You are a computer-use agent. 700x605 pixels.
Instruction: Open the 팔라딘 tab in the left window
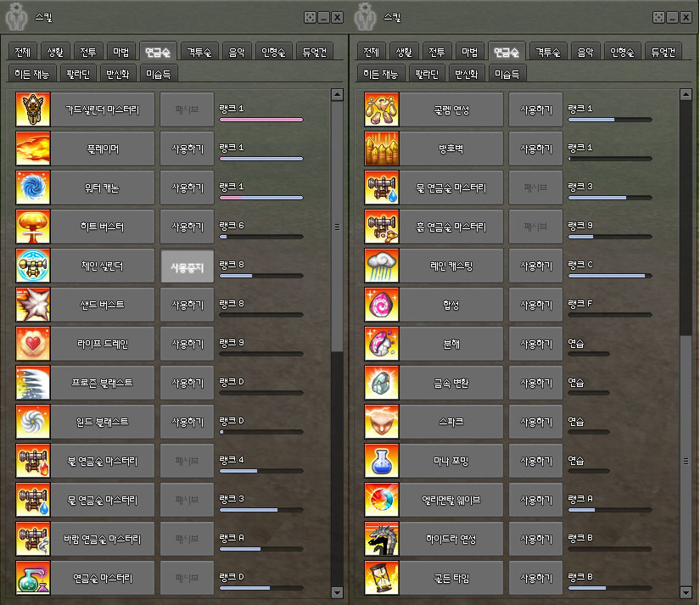pos(76,74)
